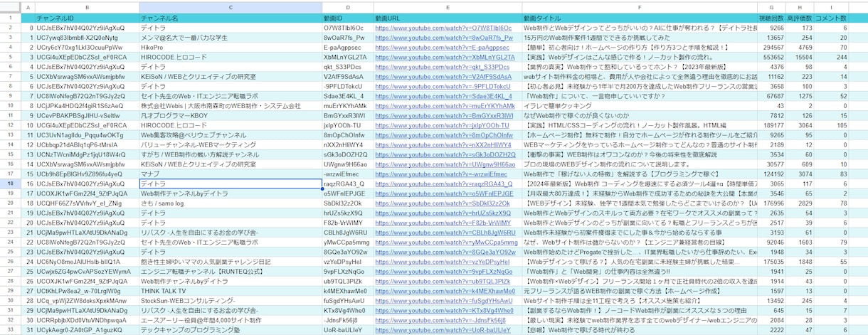Image resolution: width=868 pixels, height=335 pixels.
Task: Select video ID cell -wrzwiEfmec
Action: [x=348, y=174]
